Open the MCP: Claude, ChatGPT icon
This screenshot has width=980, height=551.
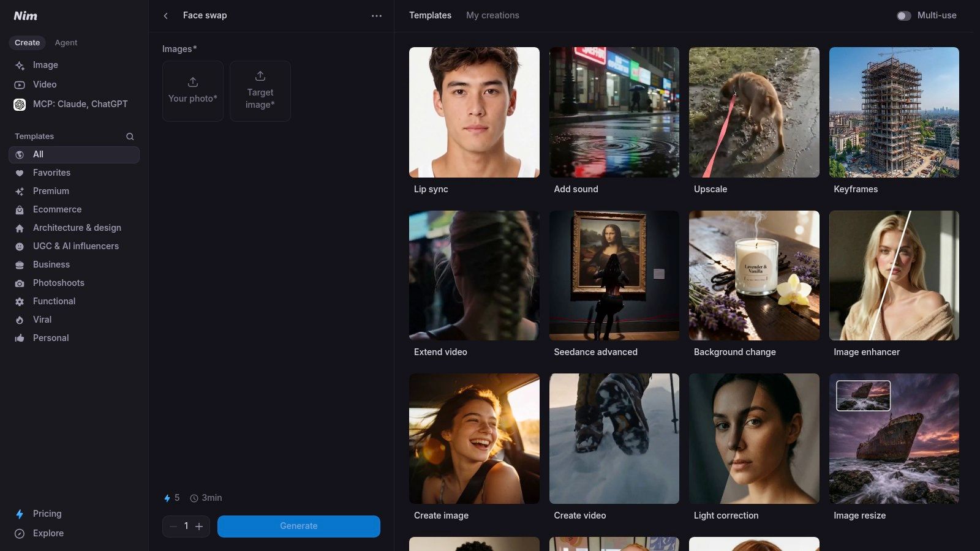pyautogui.click(x=20, y=105)
